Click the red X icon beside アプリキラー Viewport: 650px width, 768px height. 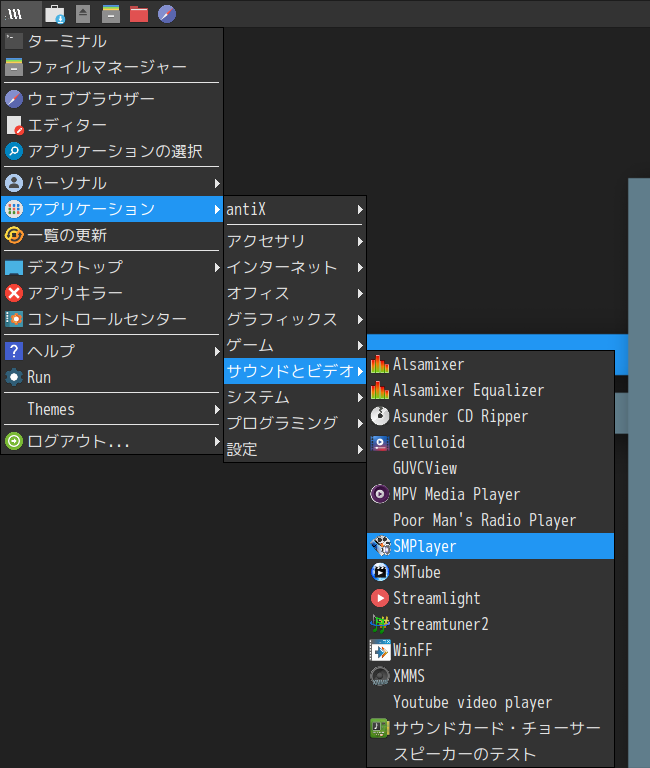[14, 293]
